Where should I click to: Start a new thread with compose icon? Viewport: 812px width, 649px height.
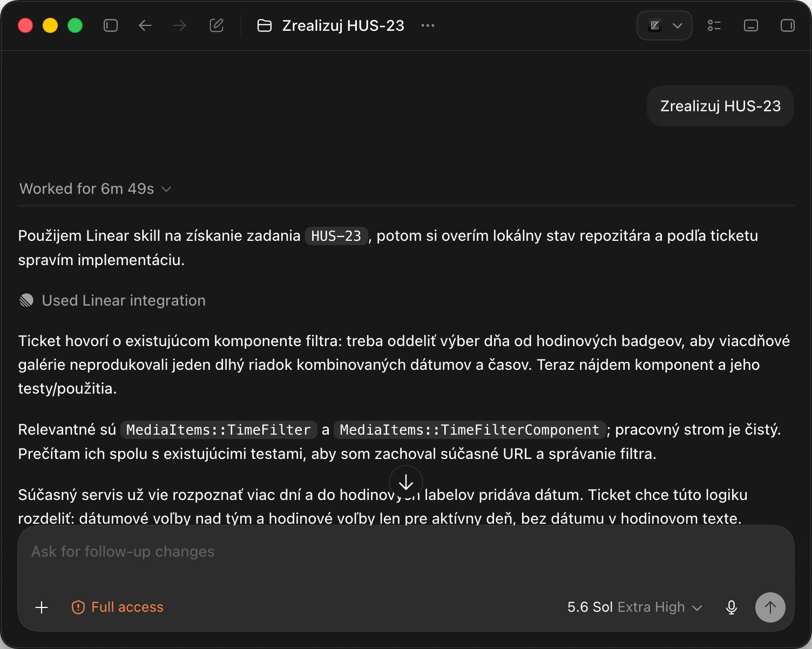(x=216, y=25)
